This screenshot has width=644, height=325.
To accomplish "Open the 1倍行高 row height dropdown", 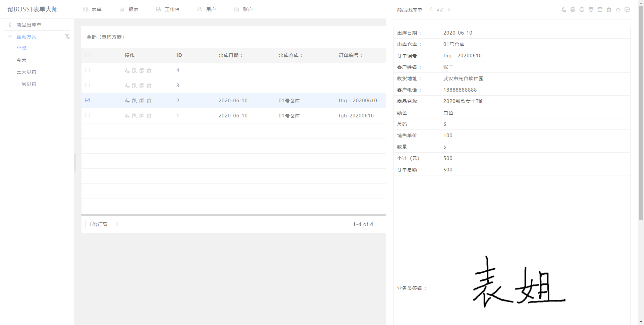I will pyautogui.click(x=103, y=224).
